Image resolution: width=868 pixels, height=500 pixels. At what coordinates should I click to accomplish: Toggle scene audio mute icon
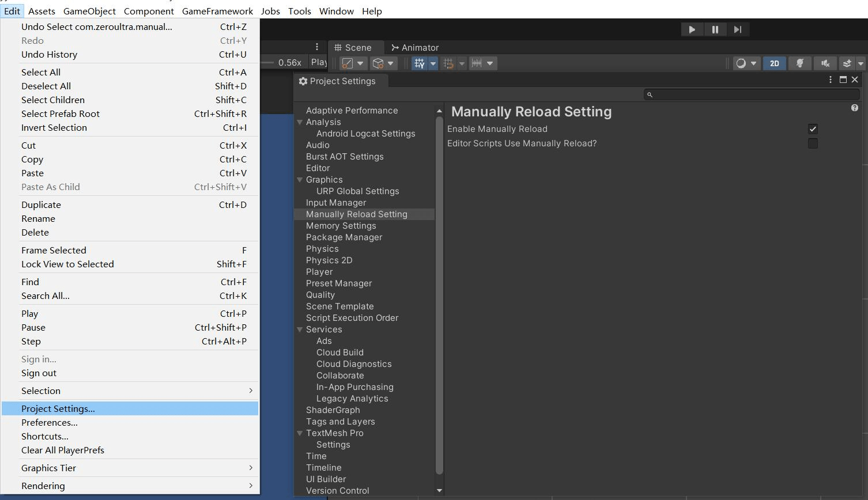(825, 63)
